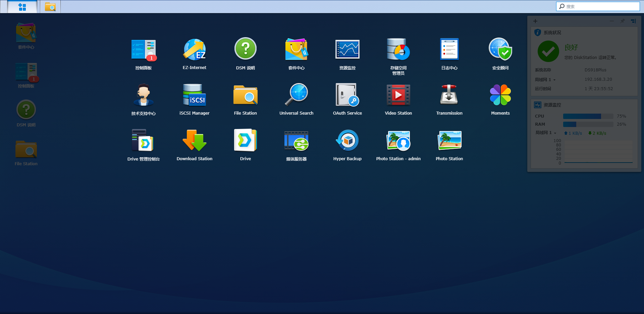This screenshot has height=314, width=644.
Task: Toggle the main menu button in taskbar
Action: click(22, 7)
